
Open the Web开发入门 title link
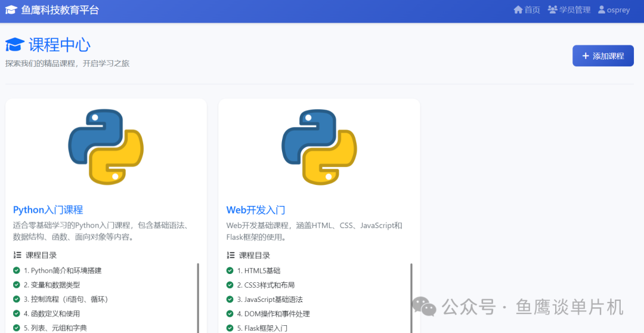[x=255, y=210]
